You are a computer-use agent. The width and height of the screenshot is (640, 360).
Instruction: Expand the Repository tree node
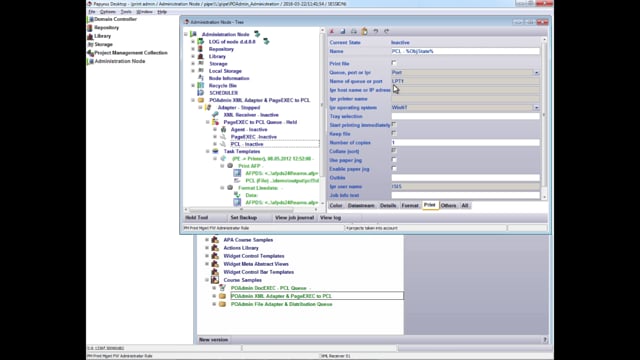[x=193, y=49]
